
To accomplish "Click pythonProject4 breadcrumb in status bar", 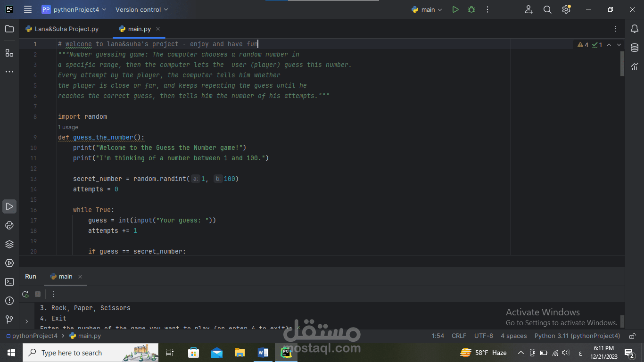I will point(31,336).
